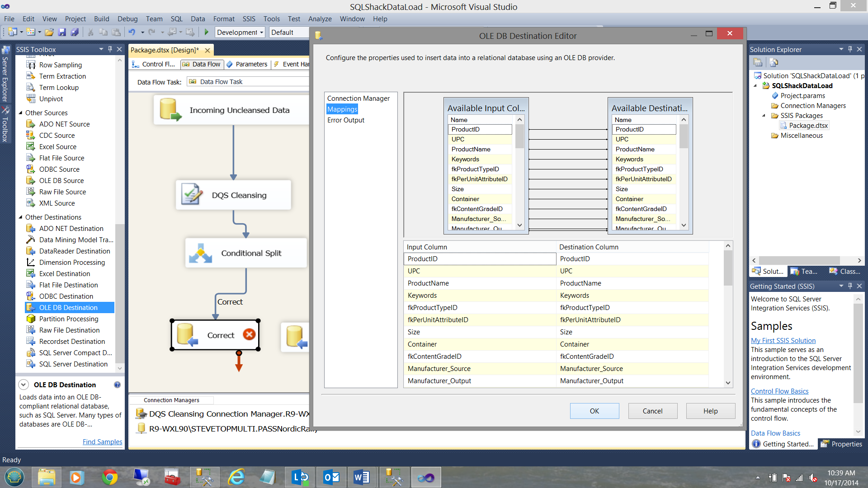Click the Undo toolbar icon

132,32
